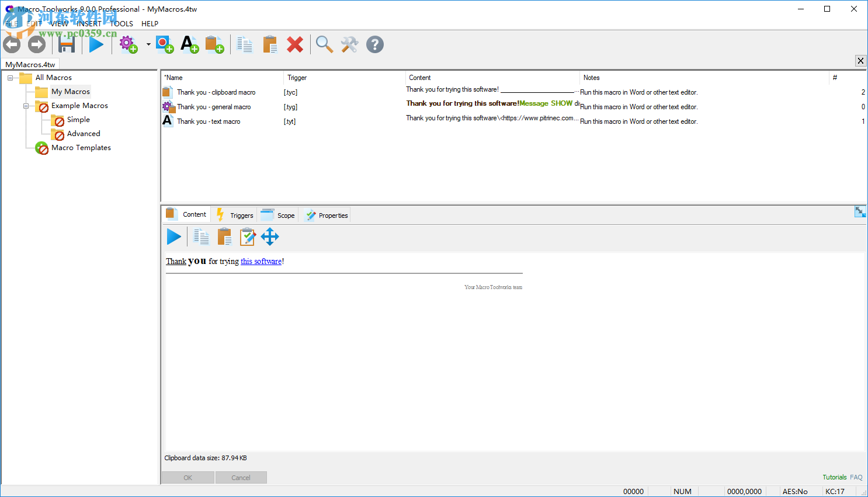Open the search tool with the magnifier icon
This screenshot has width=868, height=497.
[x=324, y=44]
